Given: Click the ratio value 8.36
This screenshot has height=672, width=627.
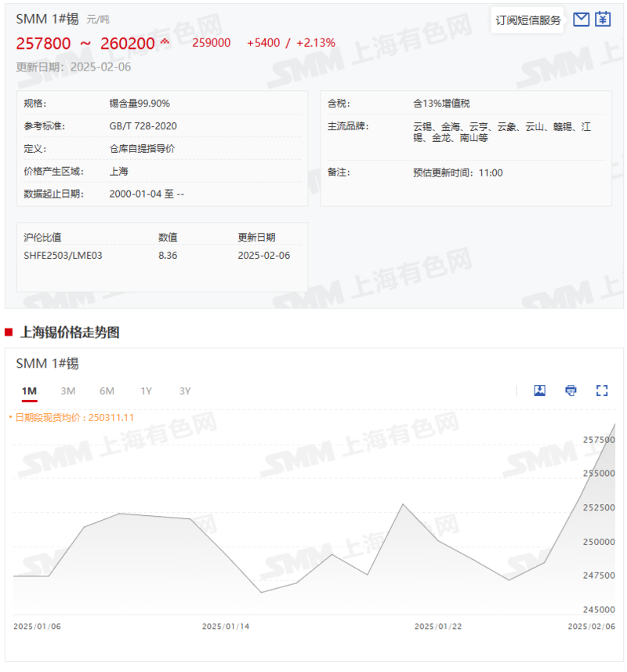Looking at the screenshot, I should (x=168, y=256).
